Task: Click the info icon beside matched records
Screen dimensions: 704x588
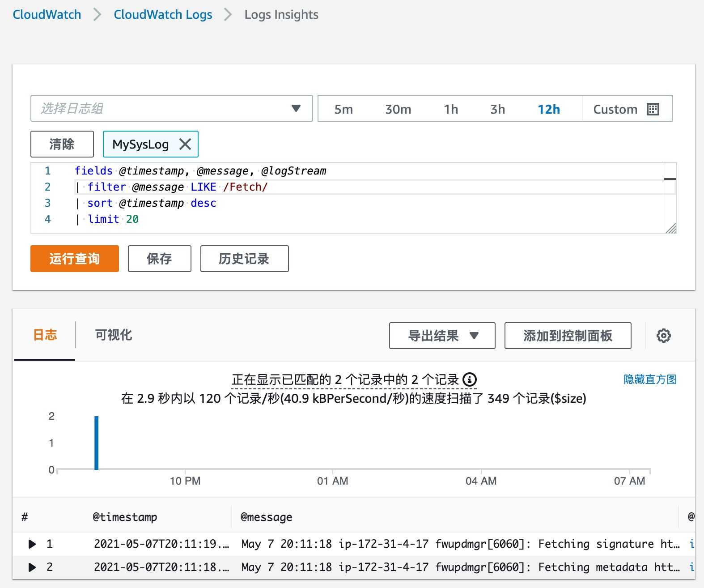Action: 469,379
